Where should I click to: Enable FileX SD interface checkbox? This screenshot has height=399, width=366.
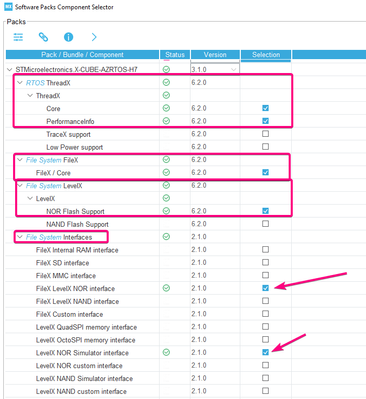tap(265, 262)
